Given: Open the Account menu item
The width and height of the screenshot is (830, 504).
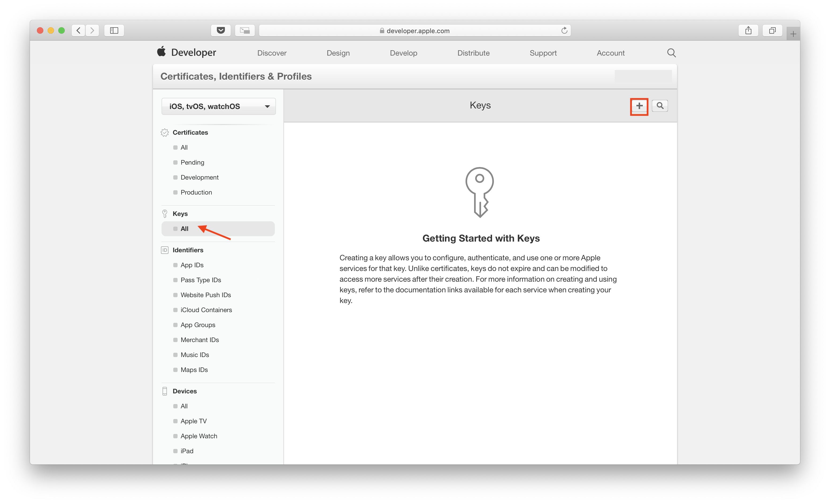Looking at the screenshot, I should click(610, 53).
